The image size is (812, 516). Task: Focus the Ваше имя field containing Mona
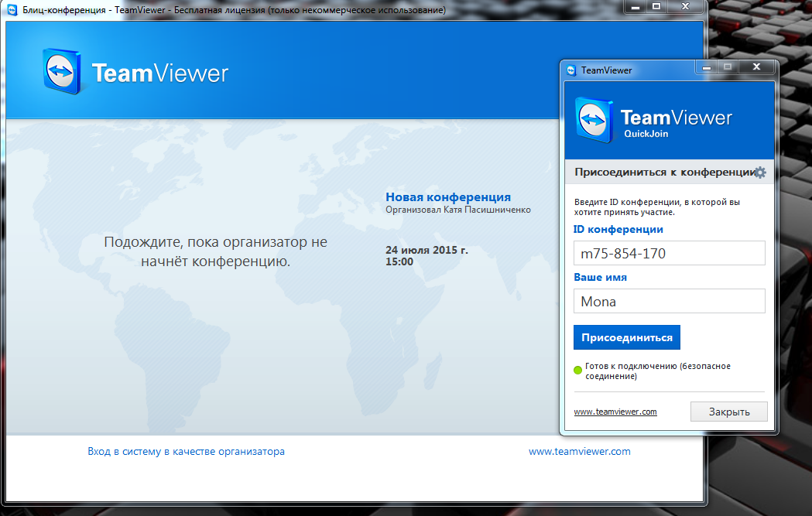(x=669, y=301)
